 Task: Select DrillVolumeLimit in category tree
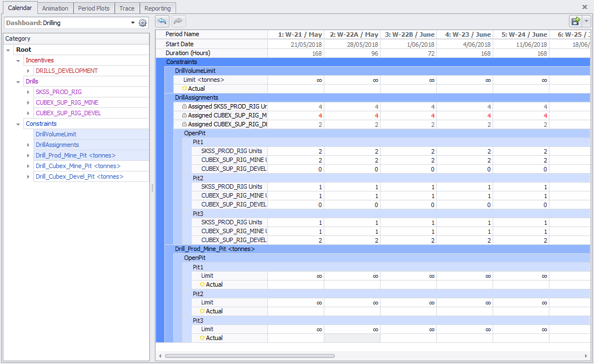[56, 134]
